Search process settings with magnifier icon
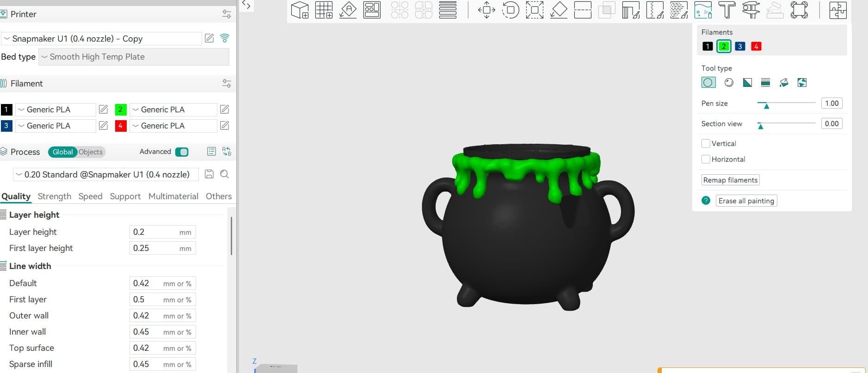 [x=225, y=174]
